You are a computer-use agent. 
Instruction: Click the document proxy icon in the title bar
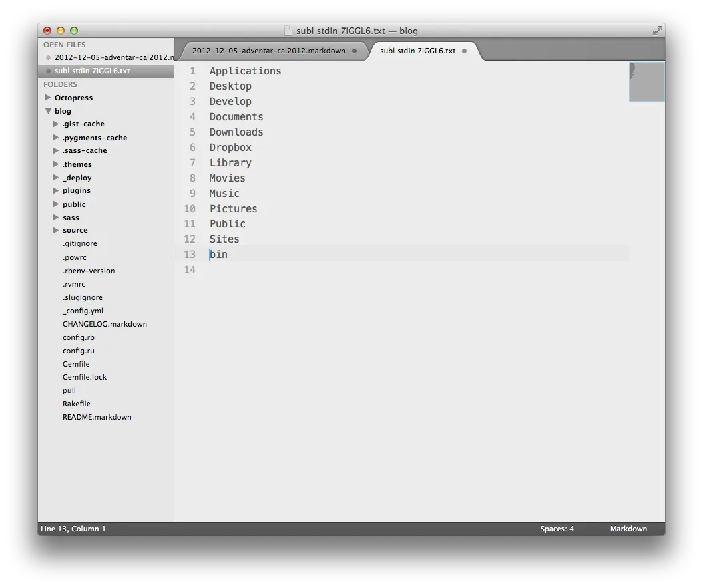288,31
